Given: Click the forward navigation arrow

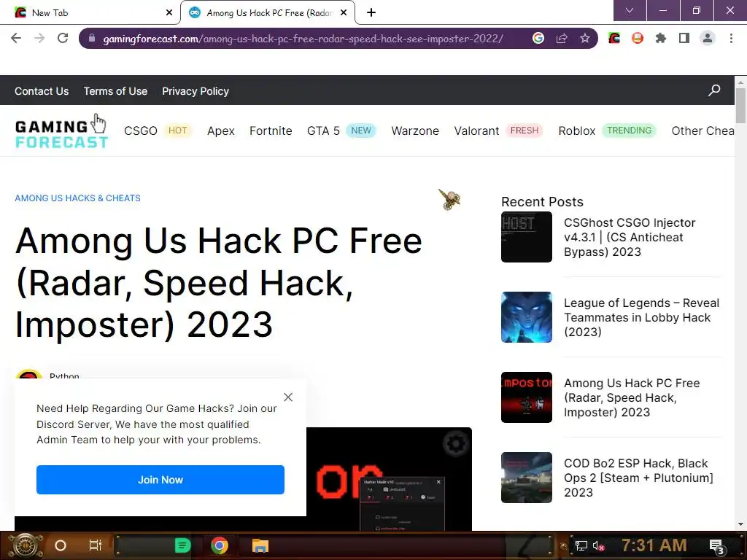Looking at the screenshot, I should (x=39, y=38).
